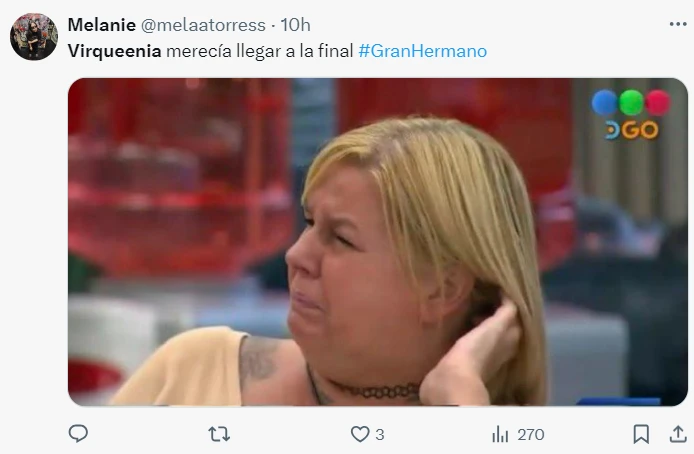Open the @melaatorress handle link
Viewport: 694px width, 454px height.
(203, 25)
